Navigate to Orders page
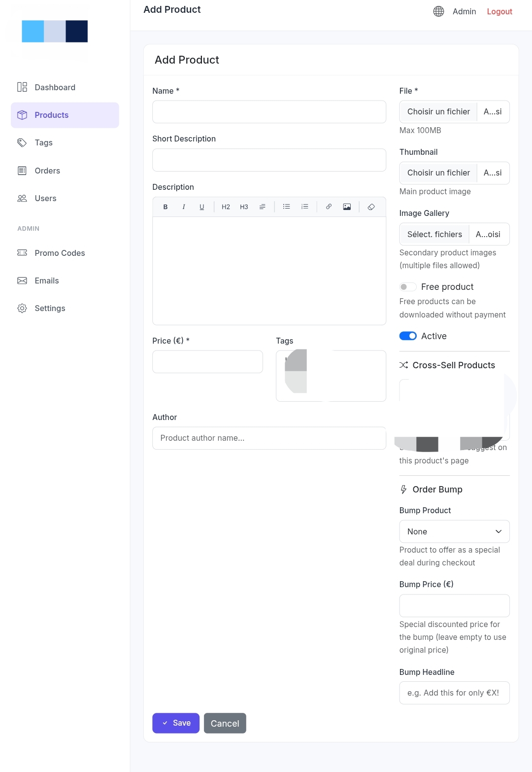Image resolution: width=532 pixels, height=772 pixels. click(x=65, y=171)
